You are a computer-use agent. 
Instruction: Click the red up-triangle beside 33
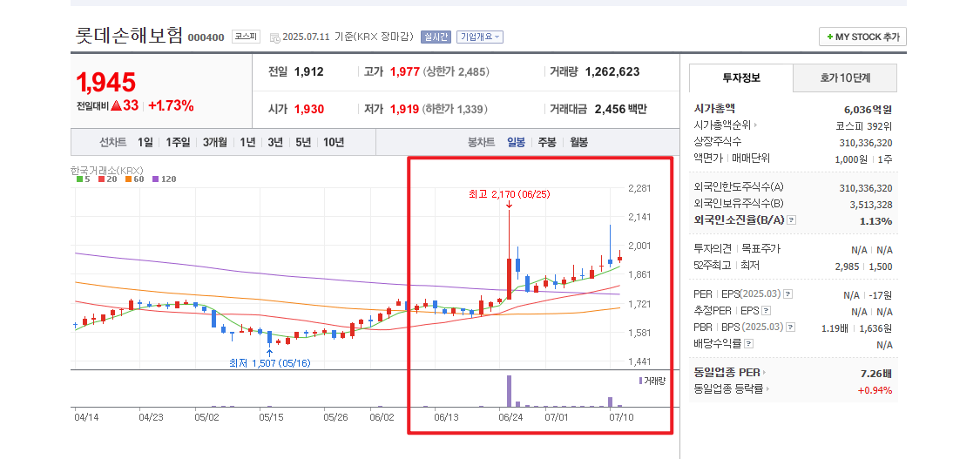[116, 106]
